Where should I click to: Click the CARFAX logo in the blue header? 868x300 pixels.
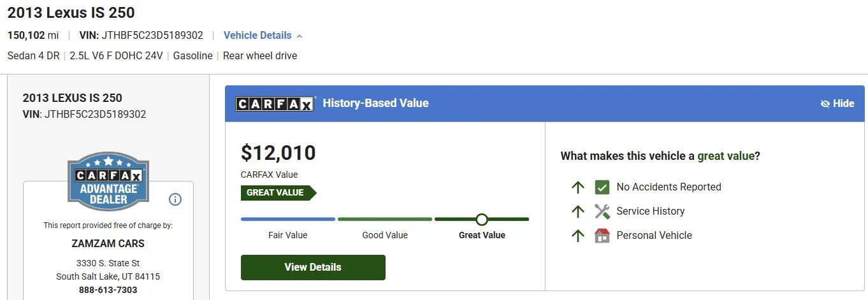275,103
